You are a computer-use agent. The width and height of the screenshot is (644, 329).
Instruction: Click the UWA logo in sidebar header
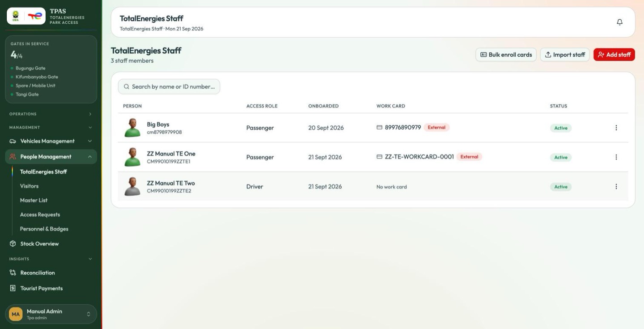pyautogui.click(x=16, y=16)
